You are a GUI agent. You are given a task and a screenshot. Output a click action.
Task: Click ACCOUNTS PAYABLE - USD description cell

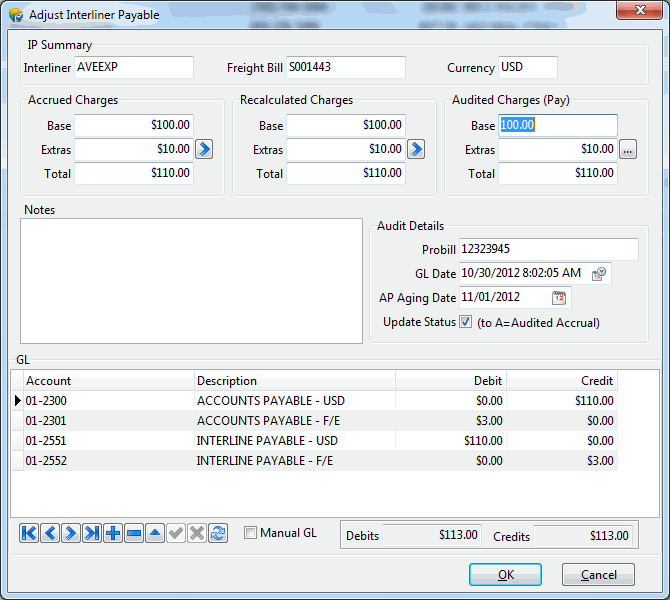295,401
